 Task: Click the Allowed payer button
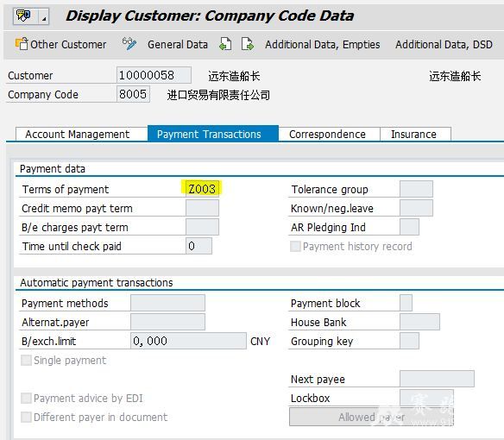point(371,418)
